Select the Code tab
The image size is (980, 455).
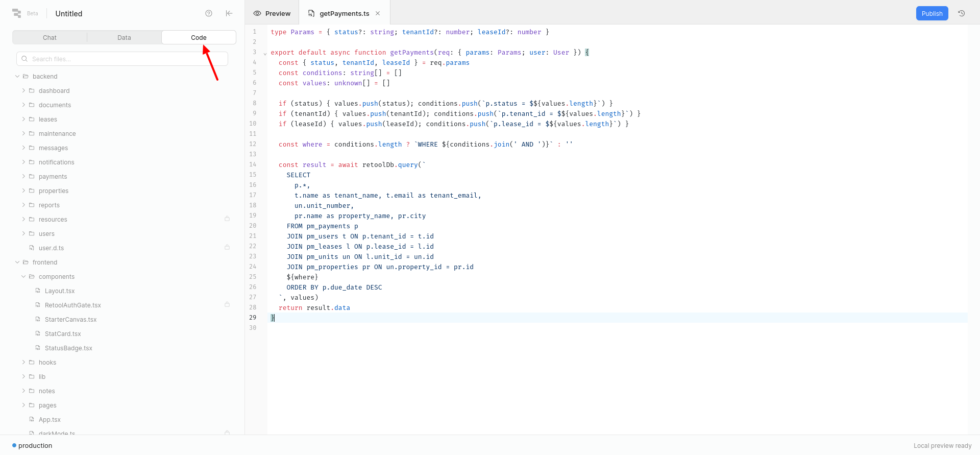199,37
